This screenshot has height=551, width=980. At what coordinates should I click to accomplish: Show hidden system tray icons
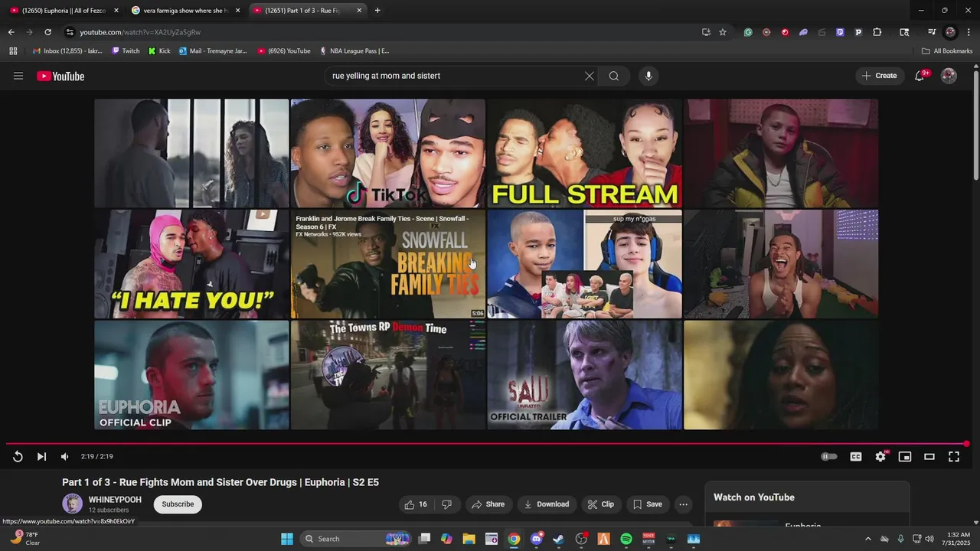pyautogui.click(x=867, y=539)
